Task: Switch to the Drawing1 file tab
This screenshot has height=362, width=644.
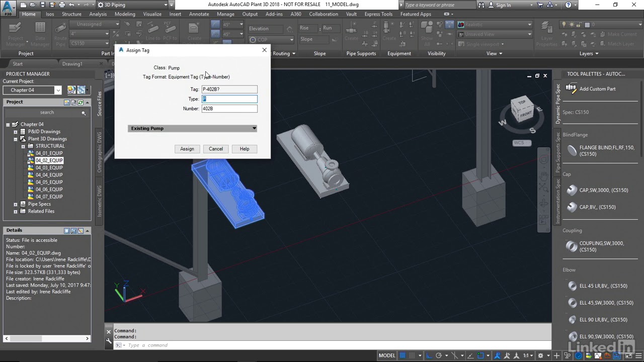Action: (72, 64)
